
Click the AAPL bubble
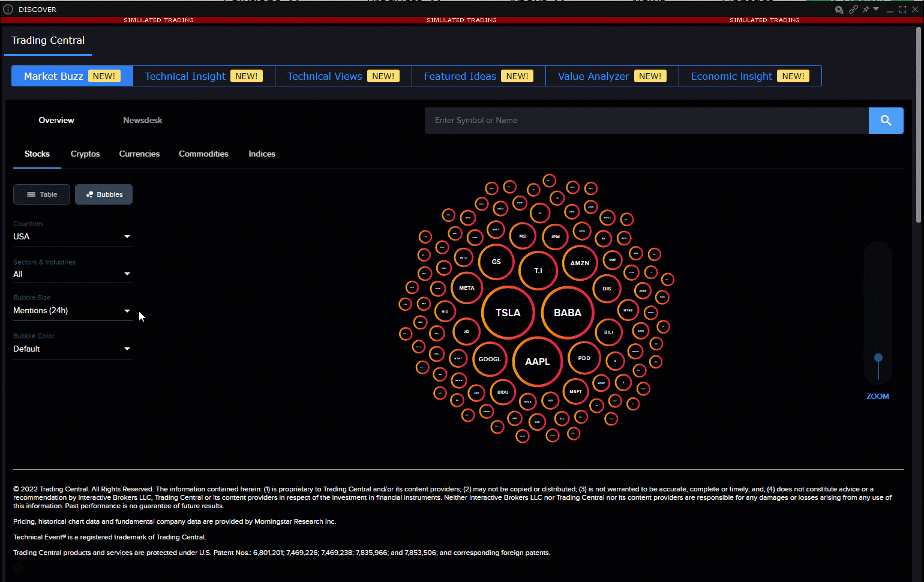(x=538, y=361)
